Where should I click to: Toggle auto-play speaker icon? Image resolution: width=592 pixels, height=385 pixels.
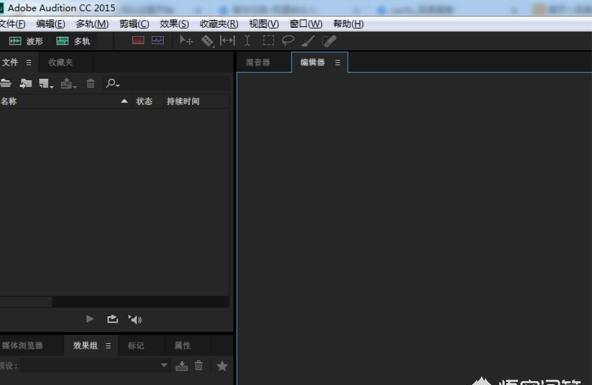135,320
